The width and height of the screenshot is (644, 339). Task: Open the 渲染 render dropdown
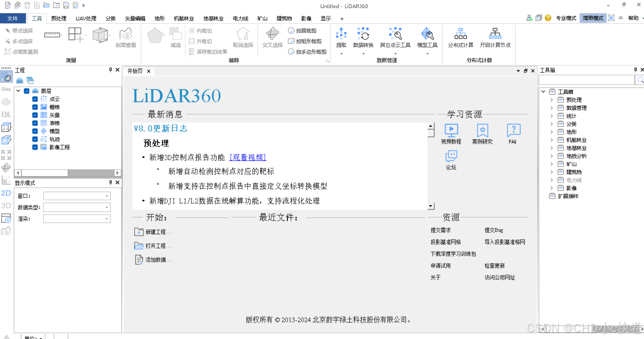[x=77, y=219]
